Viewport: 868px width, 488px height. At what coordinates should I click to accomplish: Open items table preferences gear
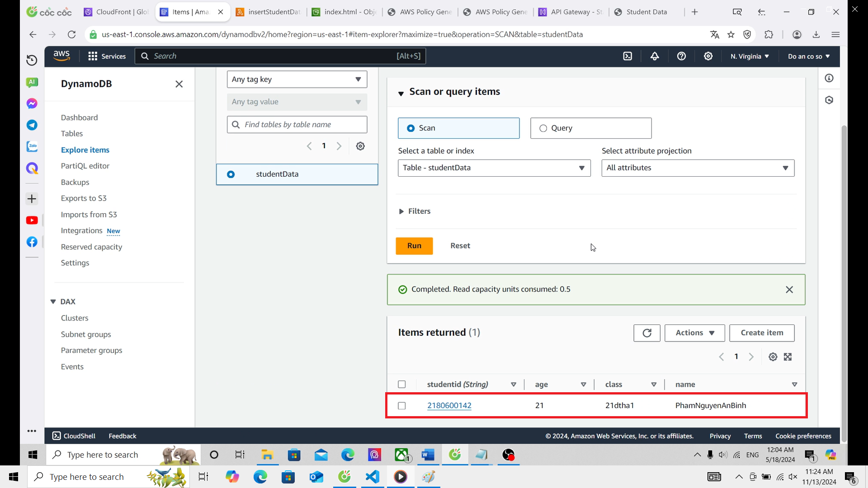click(x=773, y=357)
